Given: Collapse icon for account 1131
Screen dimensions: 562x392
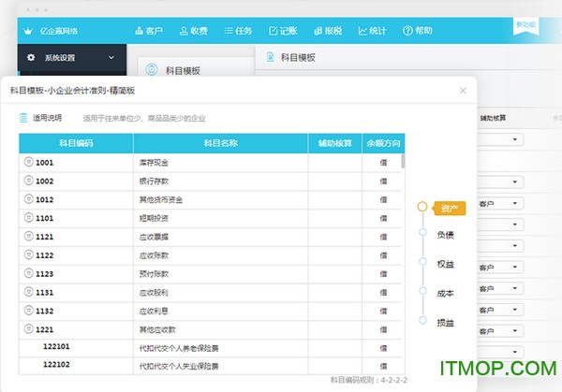Looking at the screenshot, I should click(x=29, y=292).
